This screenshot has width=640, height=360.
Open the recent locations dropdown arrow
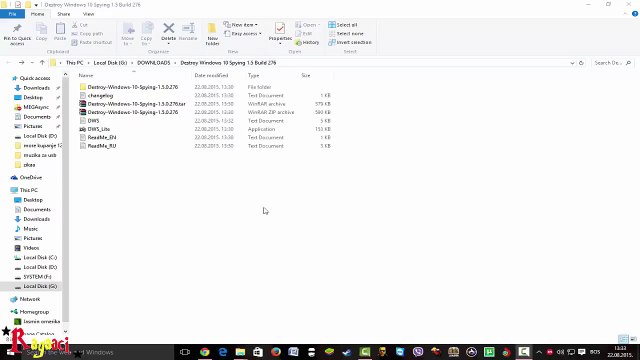tap(32, 63)
